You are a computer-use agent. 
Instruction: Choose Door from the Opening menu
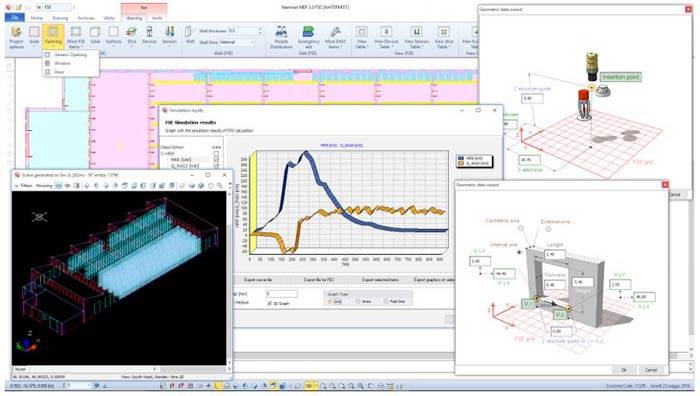[71, 72]
